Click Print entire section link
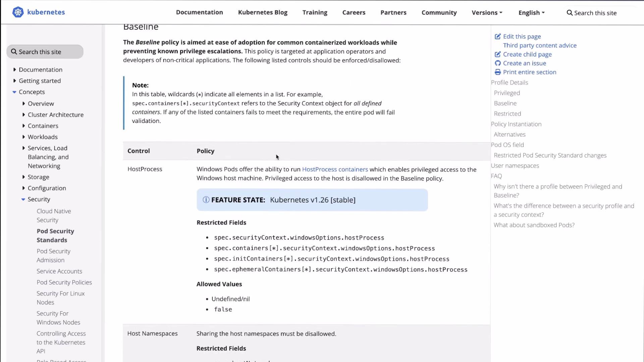Viewport: 644px width, 362px height. coord(530,72)
